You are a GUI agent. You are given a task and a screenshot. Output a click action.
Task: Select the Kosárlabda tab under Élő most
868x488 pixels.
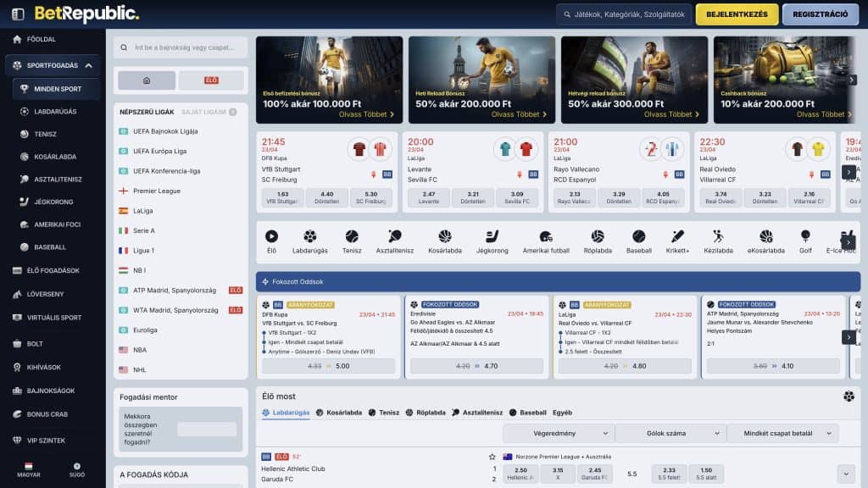tap(334, 413)
